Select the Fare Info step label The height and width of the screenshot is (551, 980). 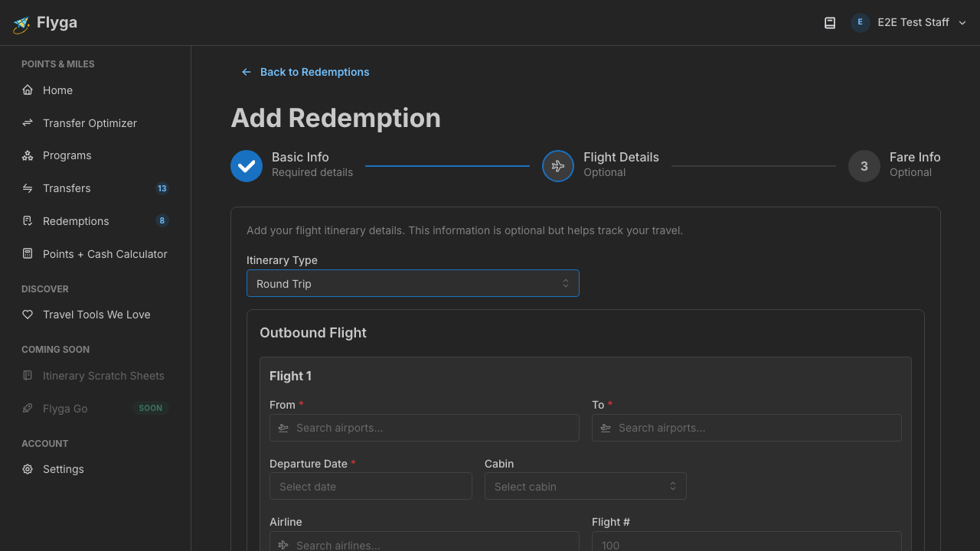pos(915,157)
